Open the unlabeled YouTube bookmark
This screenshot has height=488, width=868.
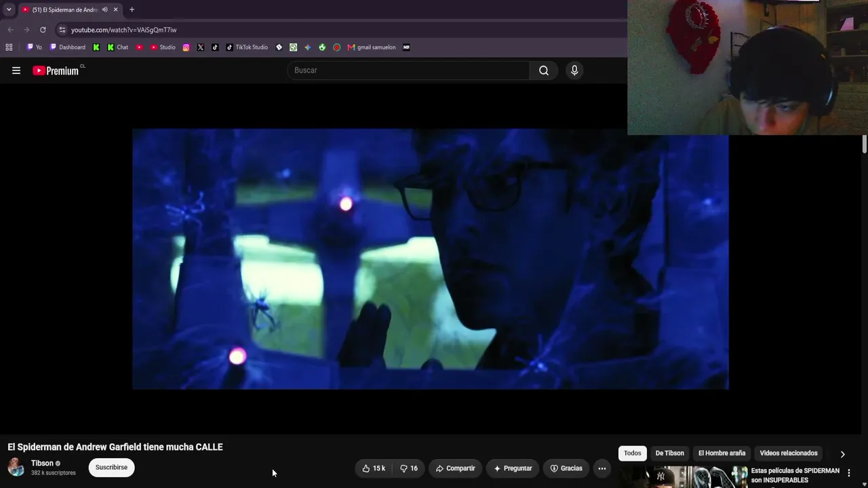pyautogui.click(x=139, y=47)
